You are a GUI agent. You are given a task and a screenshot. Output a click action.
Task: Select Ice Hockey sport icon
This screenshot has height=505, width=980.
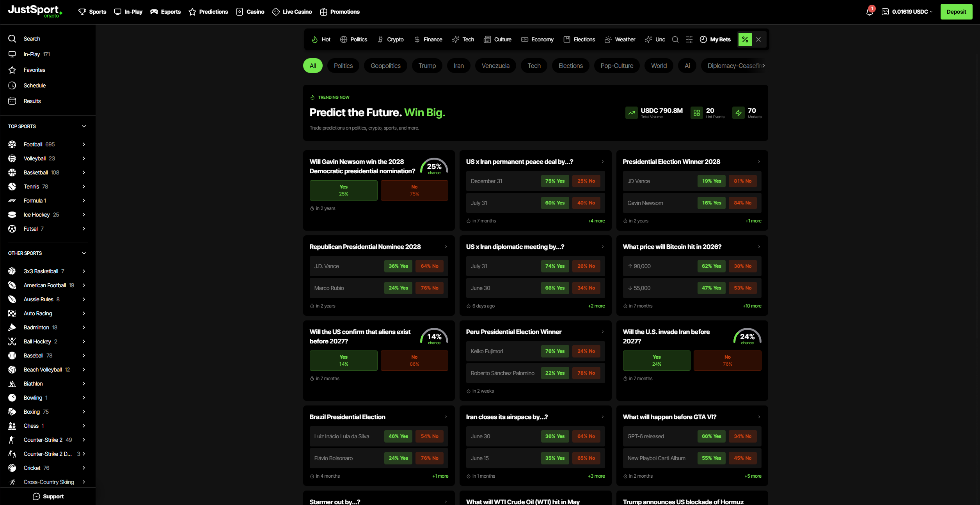pyautogui.click(x=12, y=215)
